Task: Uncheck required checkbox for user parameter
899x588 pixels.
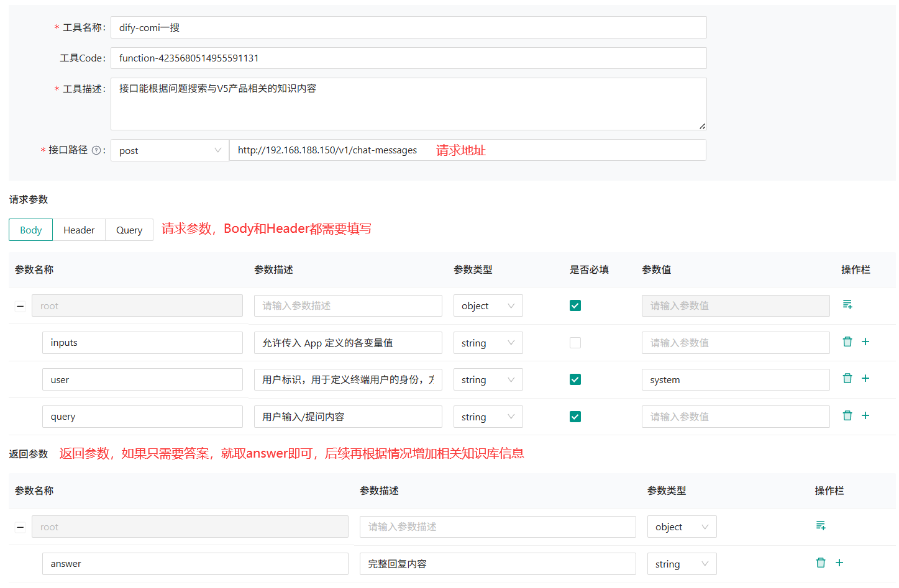Action: (x=575, y=379)
